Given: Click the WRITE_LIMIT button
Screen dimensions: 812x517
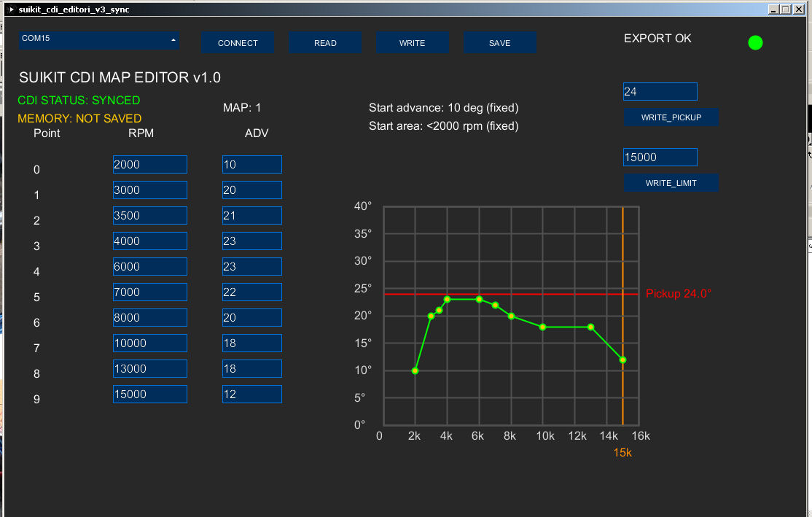Looking at the screenshot, I should [671, 183].
